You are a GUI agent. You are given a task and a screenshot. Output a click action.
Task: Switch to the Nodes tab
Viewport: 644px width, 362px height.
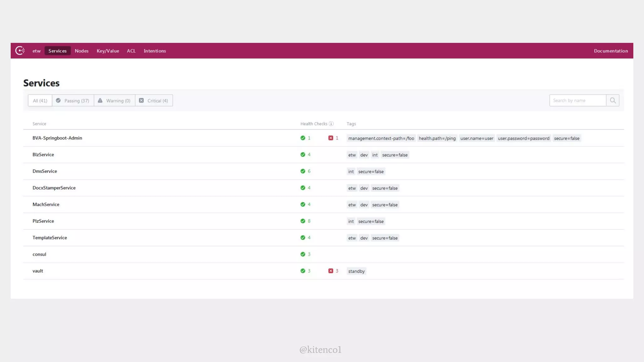click(x=81, y=51)
